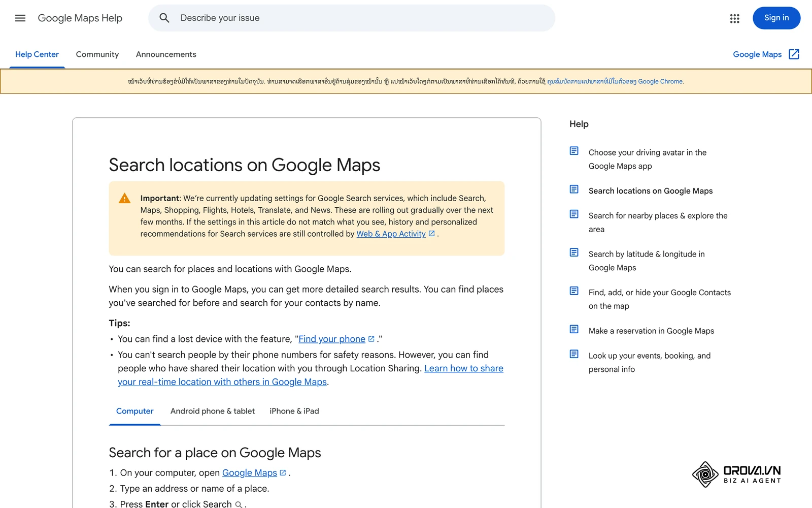Open the Google apps grid
This screenshot has height=508, width=812.
(x=734, y=18)
